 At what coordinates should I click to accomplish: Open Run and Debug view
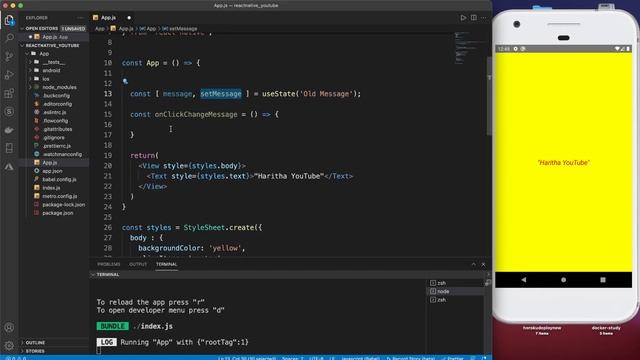click(9, 75)
